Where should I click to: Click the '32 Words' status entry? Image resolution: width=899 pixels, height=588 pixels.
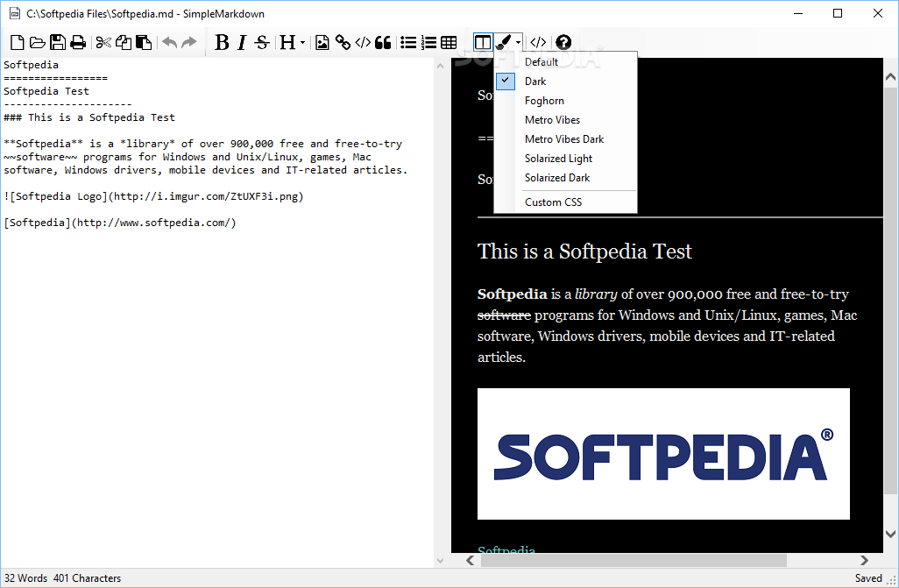click(25, 578)
